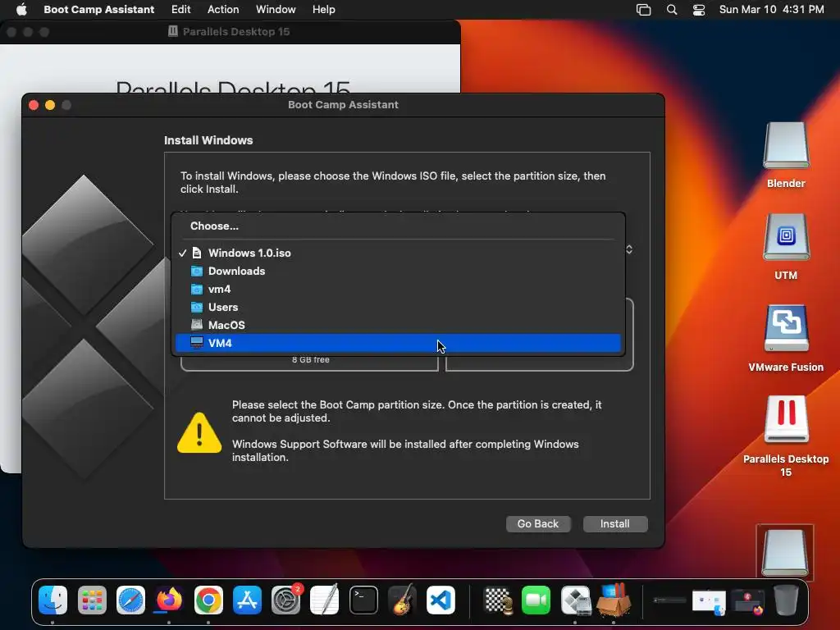Image resolution: width=840 pixels, height=630 pixels.
Task: Click the Parallels Desktop 15 window title bar
Action: [231, 32]
